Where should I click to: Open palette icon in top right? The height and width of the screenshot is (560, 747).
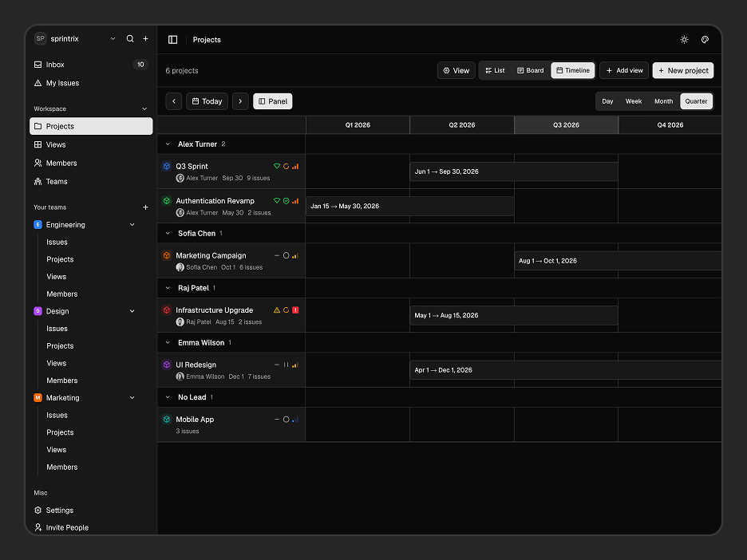(705, 40)
